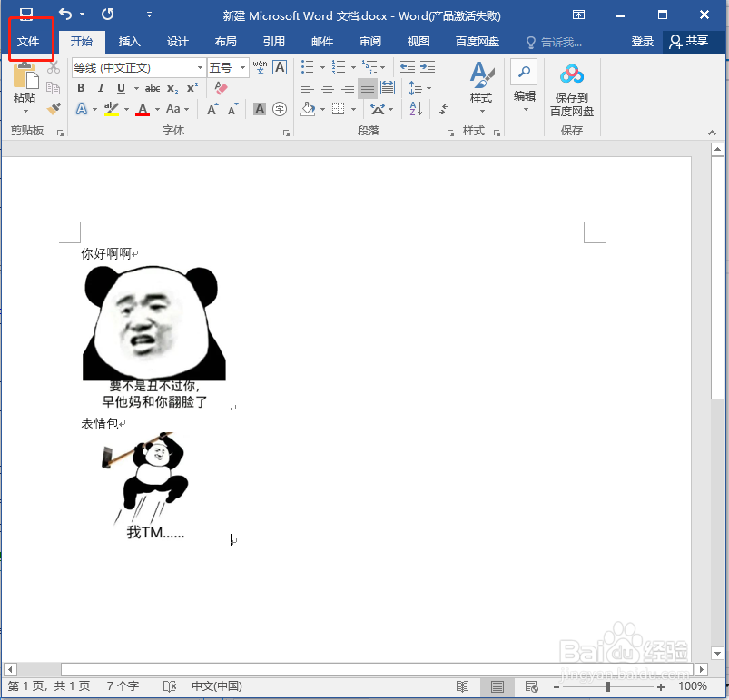Open the 文件 File tab

28,42
